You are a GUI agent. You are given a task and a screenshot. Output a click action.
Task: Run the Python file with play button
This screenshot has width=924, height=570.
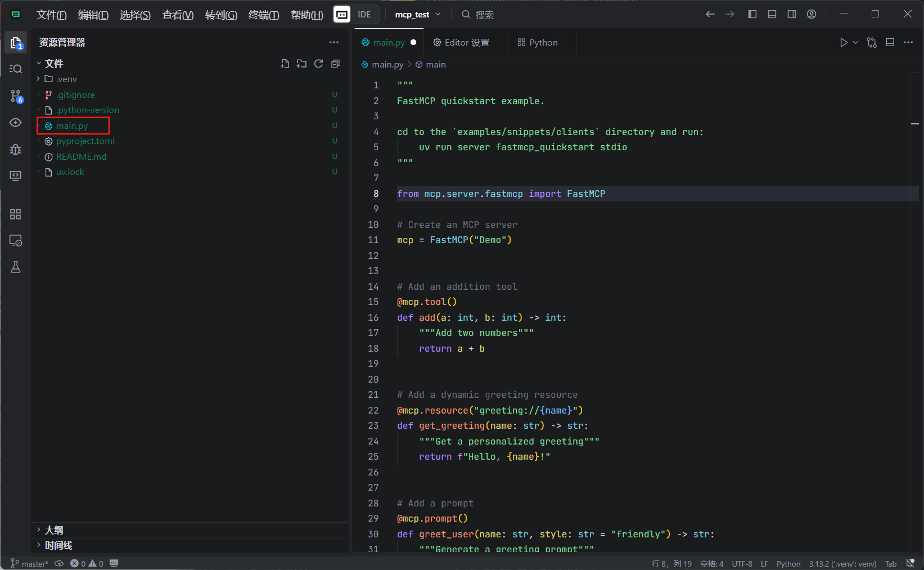[x=843, y=43]
